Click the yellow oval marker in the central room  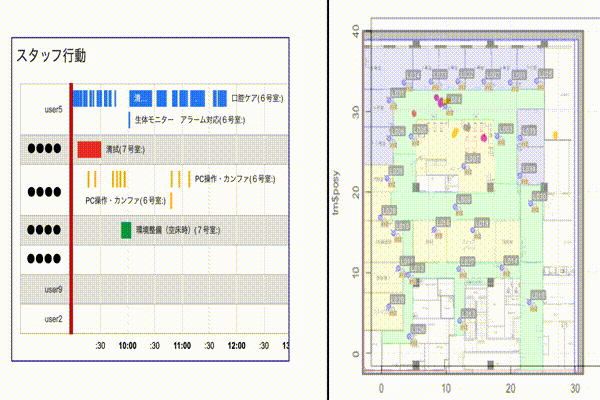[x=455, y=132]
